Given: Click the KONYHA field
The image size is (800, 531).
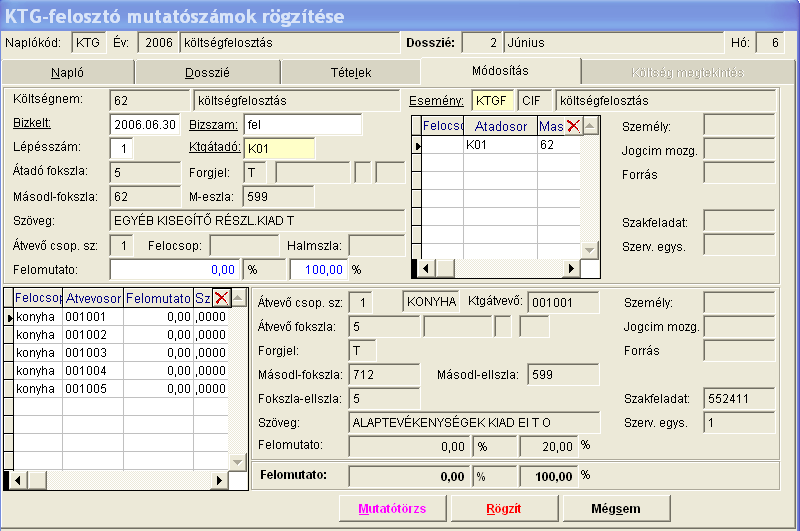Looking at the screenshot, I should coord(431,301).
